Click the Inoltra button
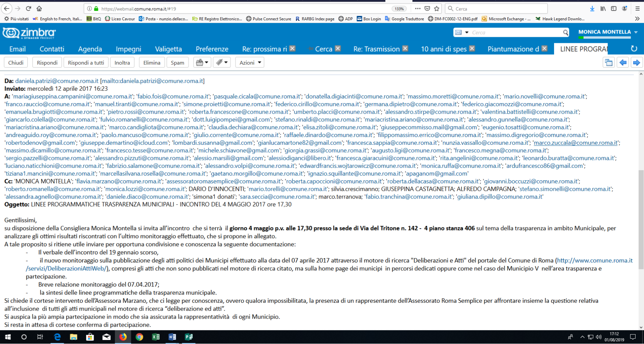Screen dimensions: 644x344 (122, 63)
